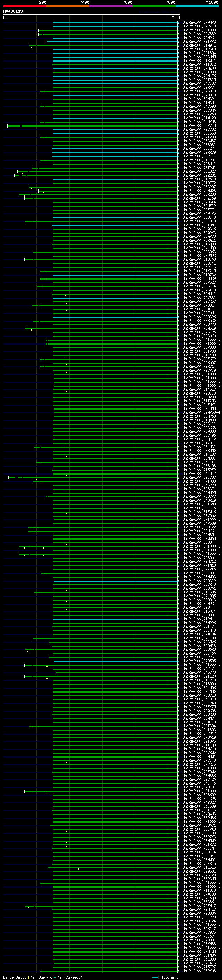
Task: Select the UniRef100_Q0BUJ2 label
Action: (x=199, y=164)
